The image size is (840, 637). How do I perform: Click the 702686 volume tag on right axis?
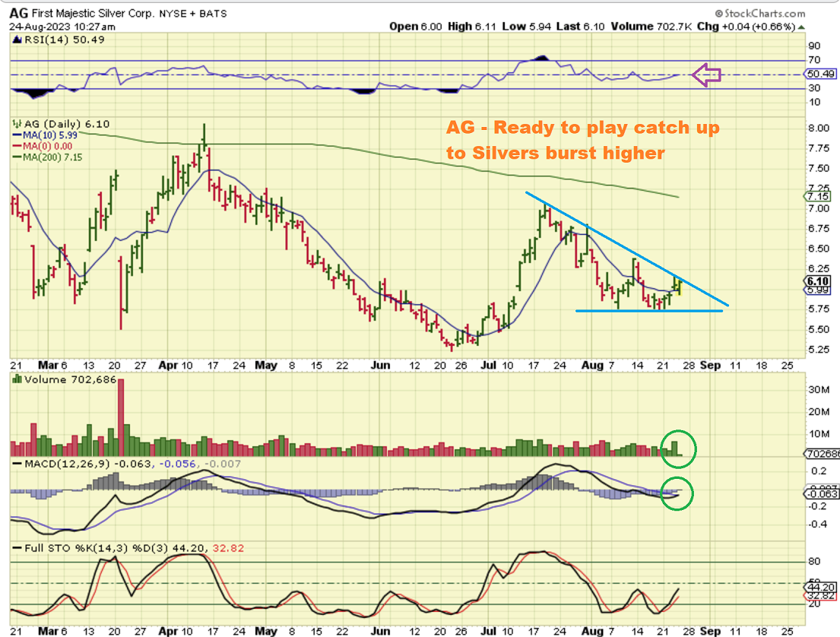[823, 454]
